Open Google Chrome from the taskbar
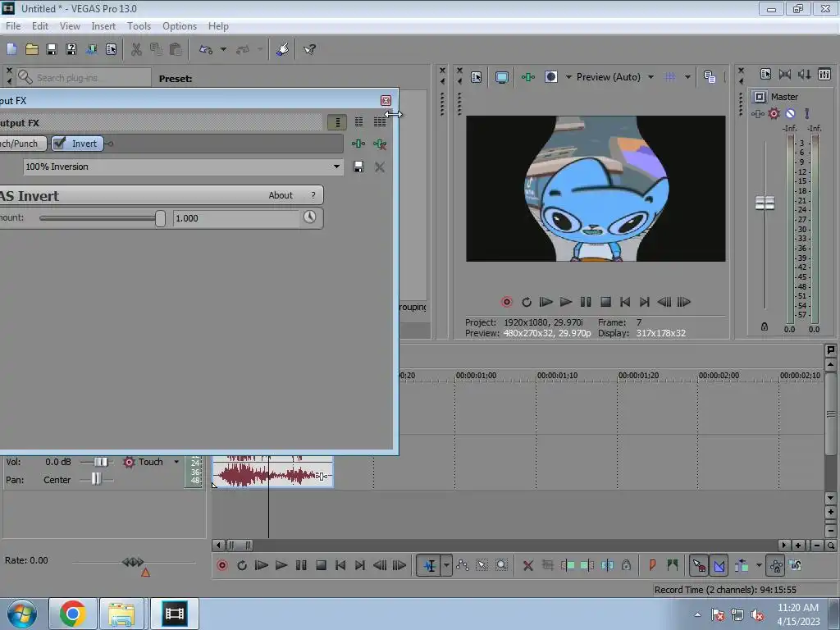Viewport: 840px width, 630px height. coord(73,614)
